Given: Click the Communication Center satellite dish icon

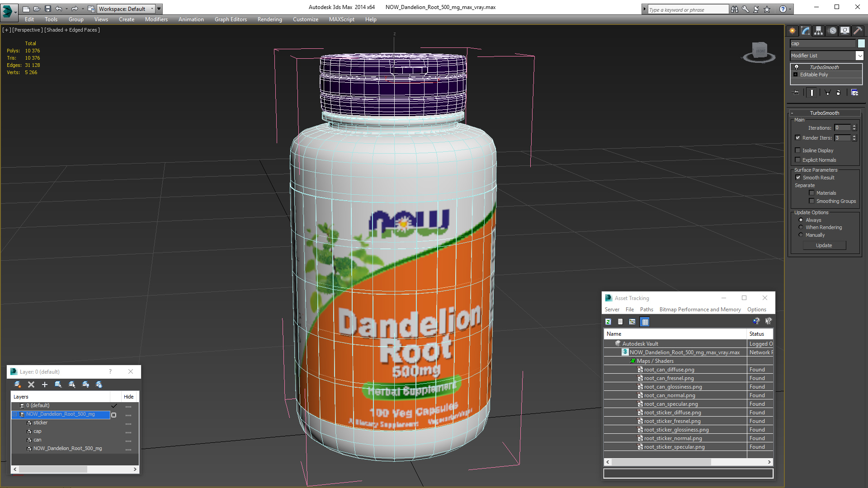Looking at the screenshot, I should point(756,9).
